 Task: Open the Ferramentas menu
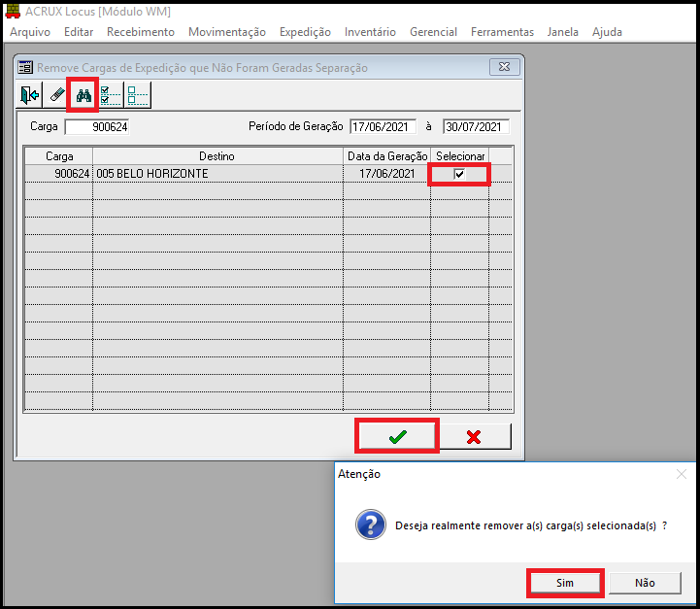[502, 32]
